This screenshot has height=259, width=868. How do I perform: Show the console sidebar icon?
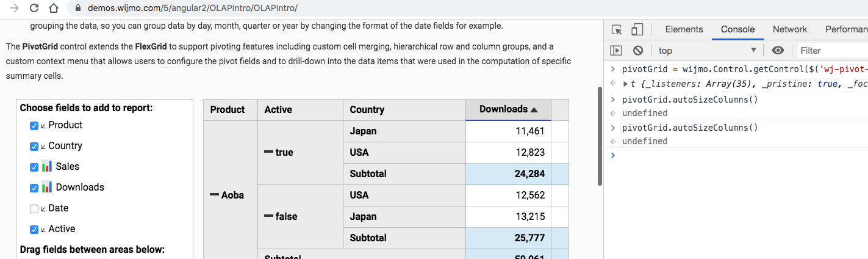point(617,50)
